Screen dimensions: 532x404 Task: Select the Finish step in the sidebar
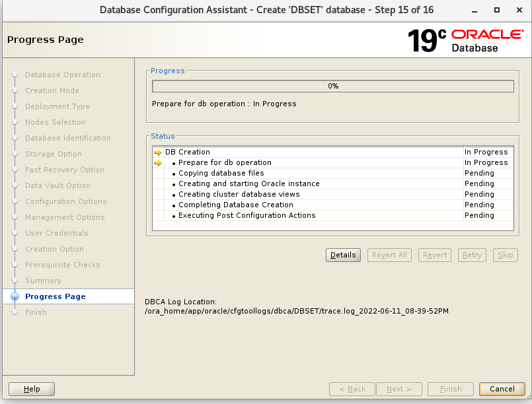point(36,312)
